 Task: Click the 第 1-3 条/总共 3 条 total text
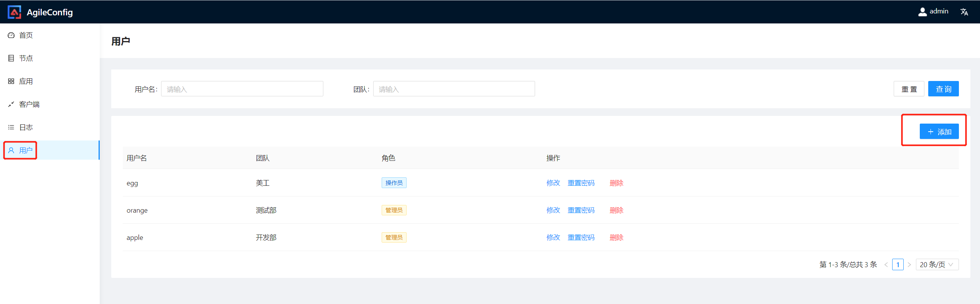[848, 264]
